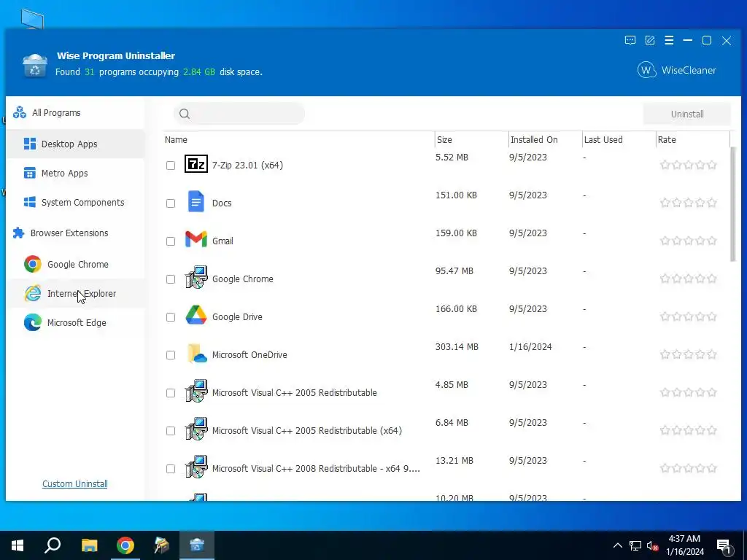
Task: Click the Google Chrome installer icon in list
Action: 196,278
